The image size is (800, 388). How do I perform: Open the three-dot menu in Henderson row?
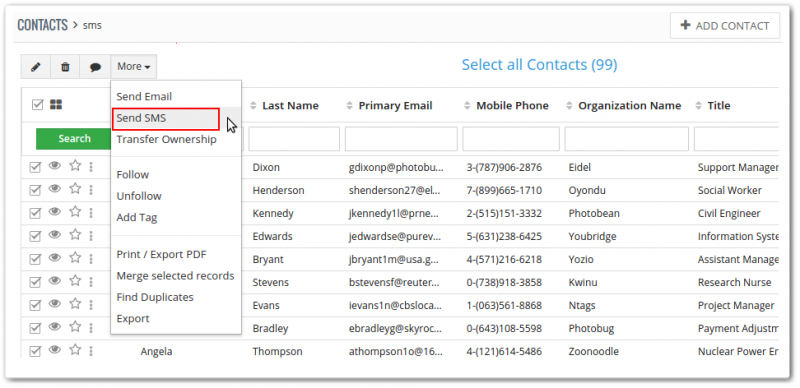91,189
